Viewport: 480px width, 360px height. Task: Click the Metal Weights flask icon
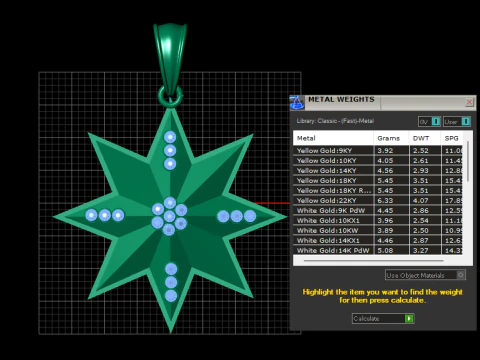tap(297, 102)
